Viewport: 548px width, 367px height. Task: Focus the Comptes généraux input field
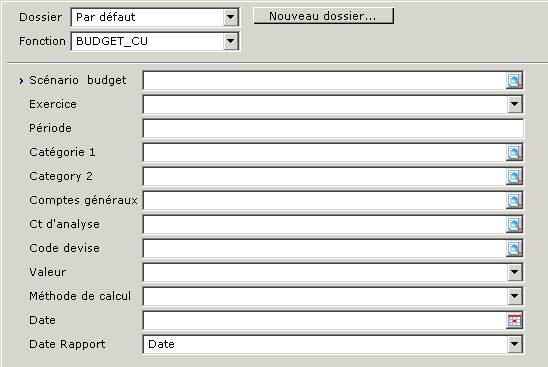click(325, 201)
